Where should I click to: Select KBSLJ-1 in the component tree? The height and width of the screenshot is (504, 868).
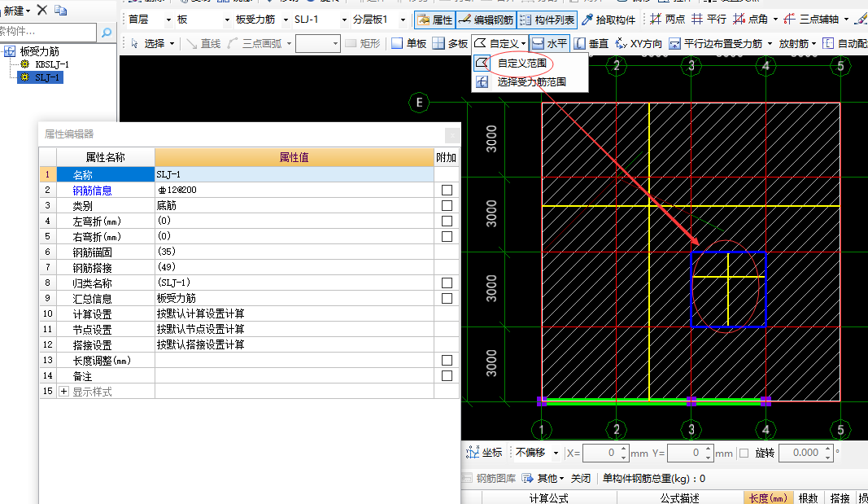pos(51,64)
